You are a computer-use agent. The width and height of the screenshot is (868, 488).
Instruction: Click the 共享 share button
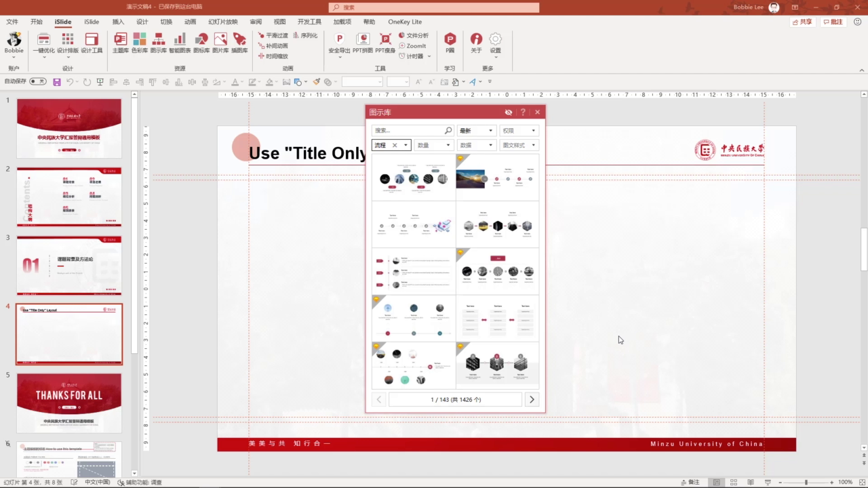[803, 22]
